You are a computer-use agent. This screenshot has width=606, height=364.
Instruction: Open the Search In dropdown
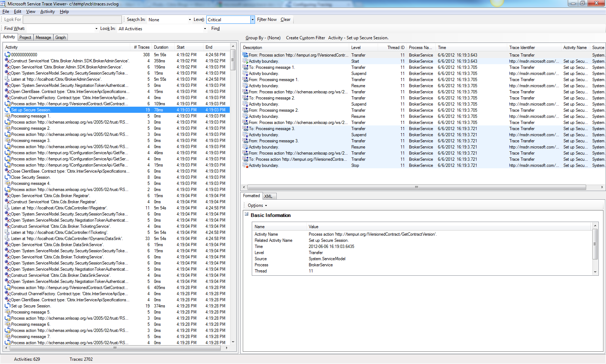[190, 20]
